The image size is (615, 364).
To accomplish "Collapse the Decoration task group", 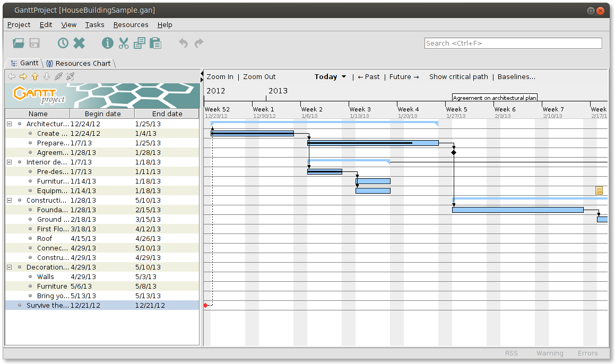I will click(8, 267).
